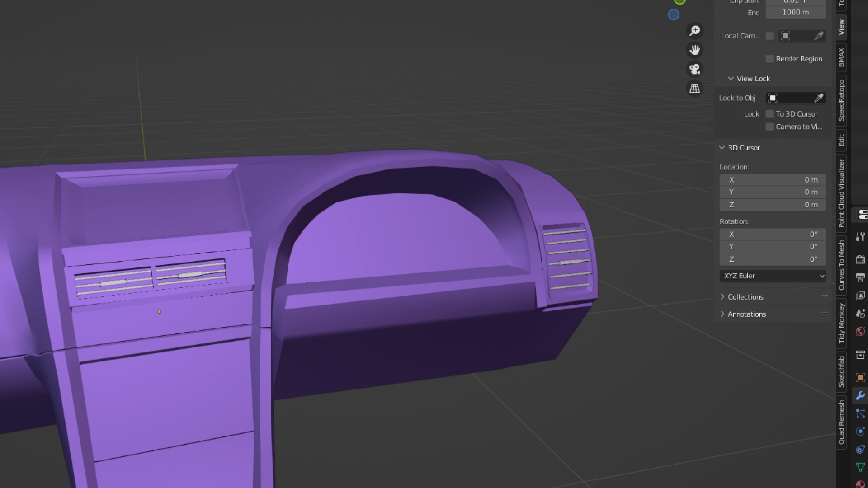Click the zoom viewport magnifier icon

pos(695,31)
